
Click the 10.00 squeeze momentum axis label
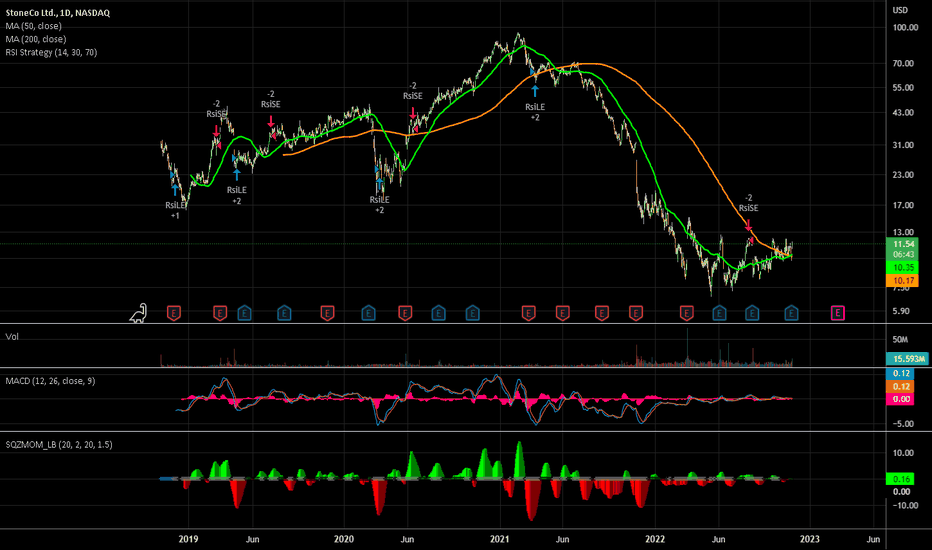(x=903, y=452)
